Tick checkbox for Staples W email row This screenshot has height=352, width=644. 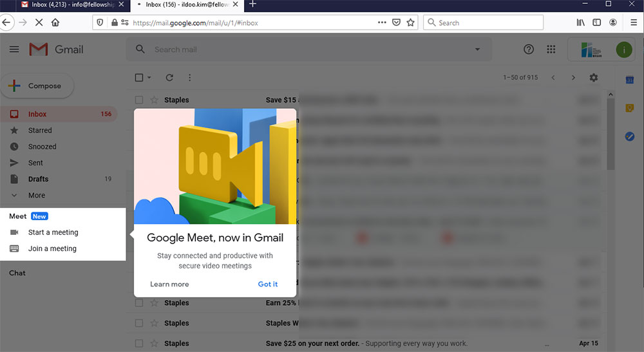[x=139, y=323]
